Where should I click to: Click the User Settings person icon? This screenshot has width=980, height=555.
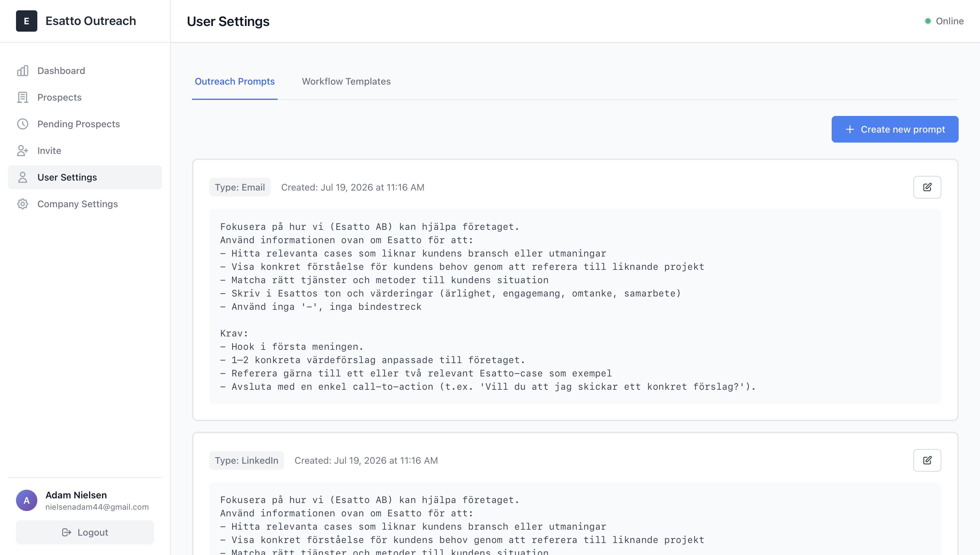(x=22, y=177)
